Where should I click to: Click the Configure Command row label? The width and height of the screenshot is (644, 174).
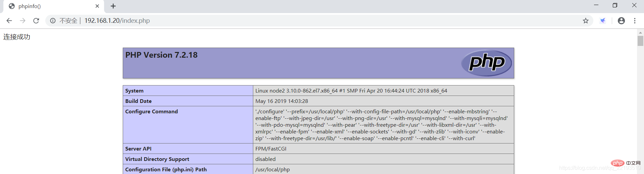(152, 112)
